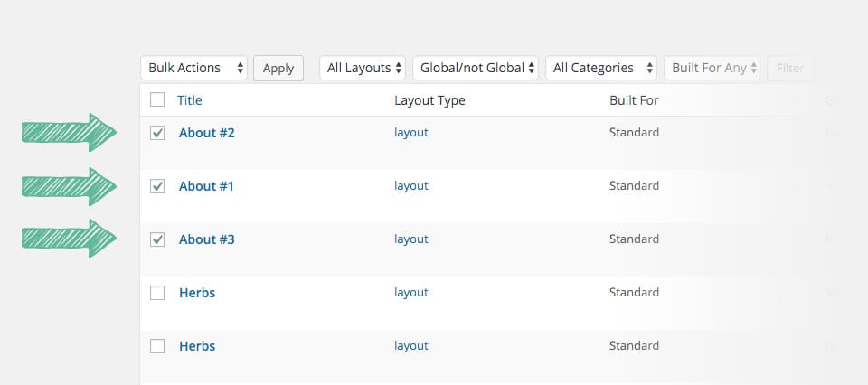Open the Global/not Global dropdown
The image size is (868, 385).
(476, 68)
